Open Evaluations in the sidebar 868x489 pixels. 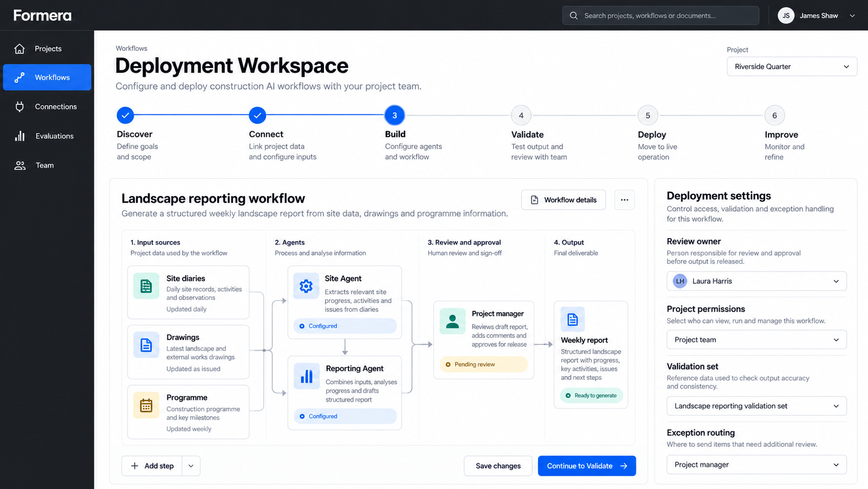47,136
